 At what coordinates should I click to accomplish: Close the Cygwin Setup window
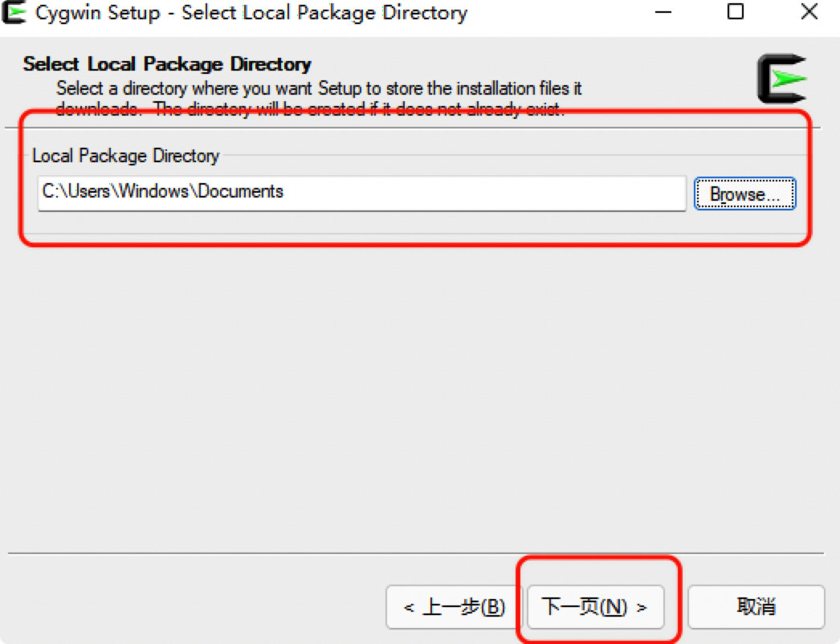click(809, 12)
